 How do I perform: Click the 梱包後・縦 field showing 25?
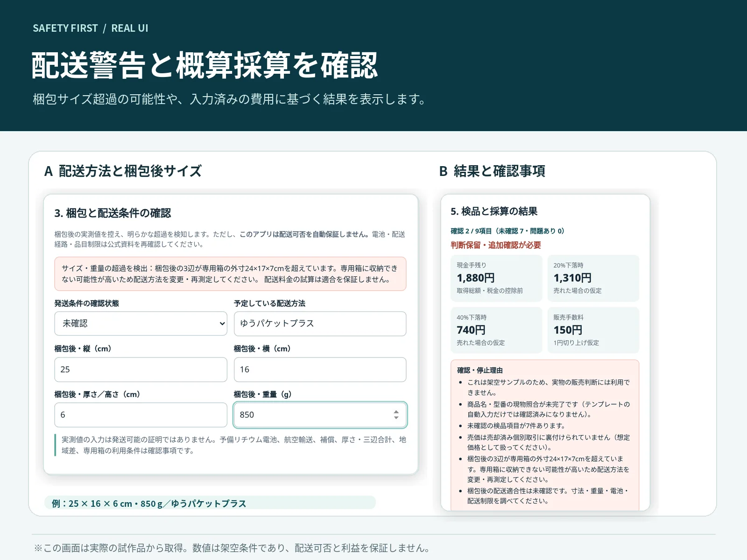tap(141, 370)
